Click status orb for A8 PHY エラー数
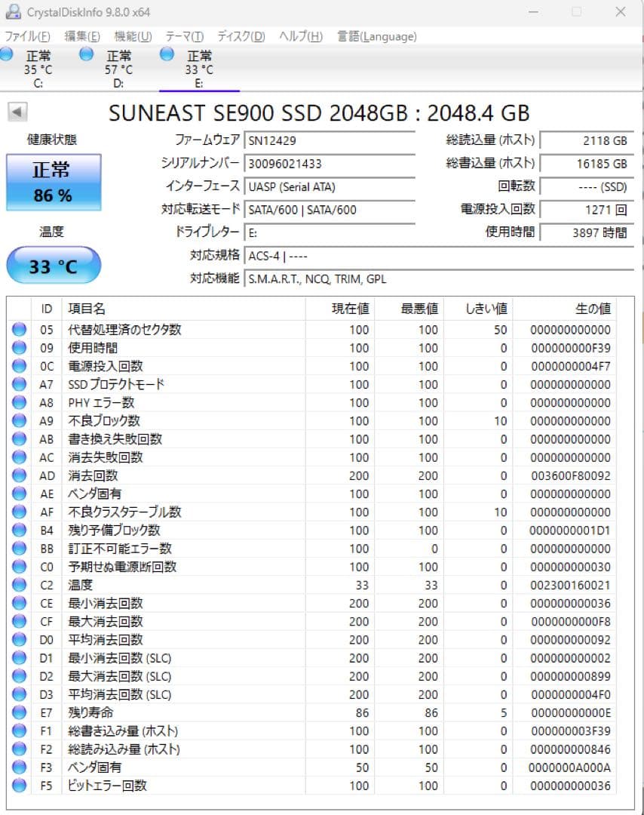Screen dimensions: 644x815 pyautogui.click(x=19, y=402)
